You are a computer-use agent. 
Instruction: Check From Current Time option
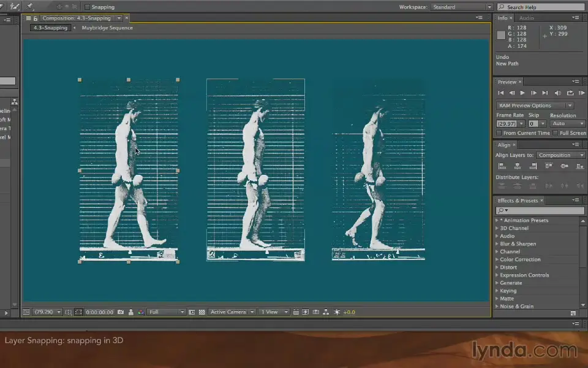pyautogui.click(x=499, y=133)
